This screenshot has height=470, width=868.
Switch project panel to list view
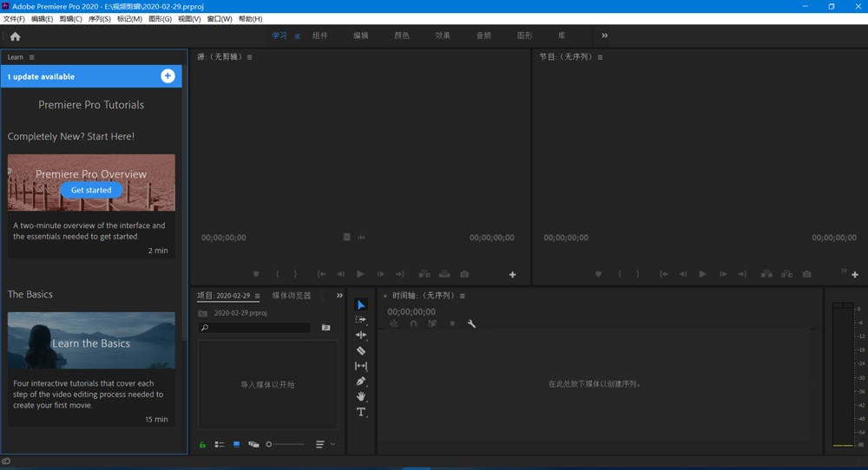pos(220,445)
